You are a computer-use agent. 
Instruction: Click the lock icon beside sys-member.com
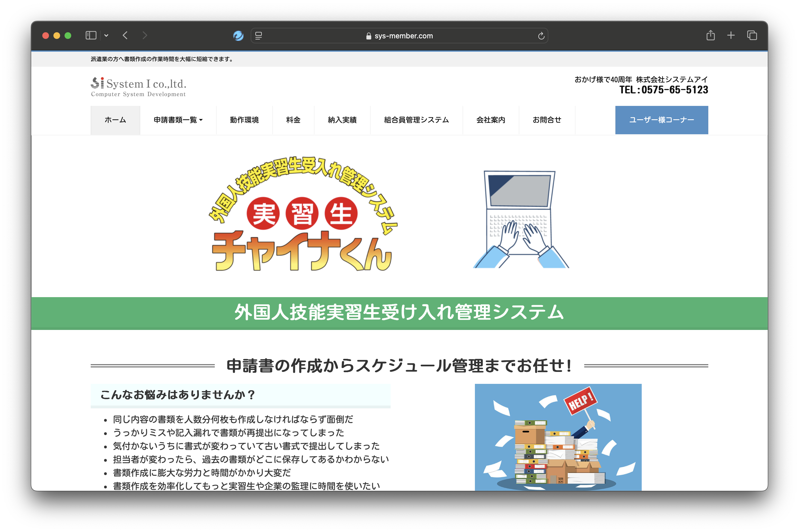coord(368,36)
